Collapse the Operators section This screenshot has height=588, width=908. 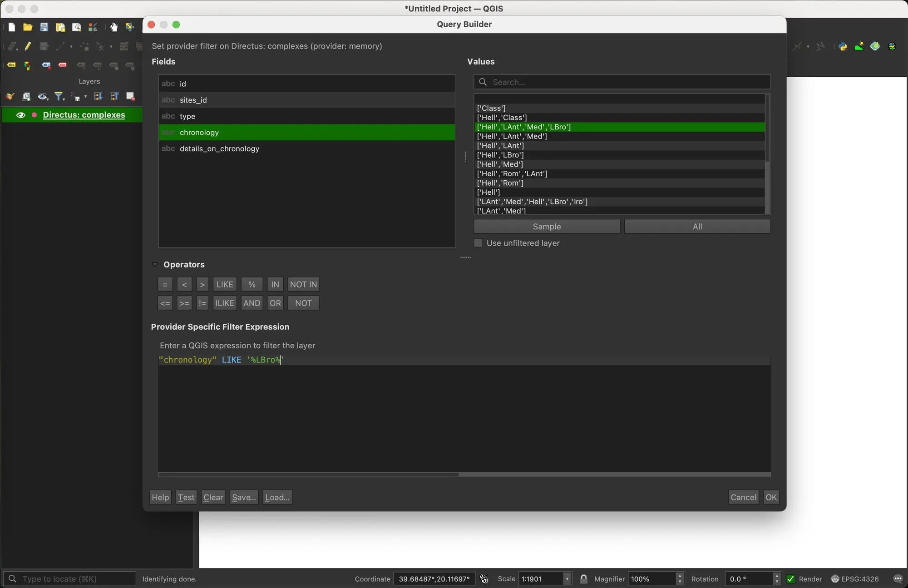pyautogui.click(x=155, y=265)
